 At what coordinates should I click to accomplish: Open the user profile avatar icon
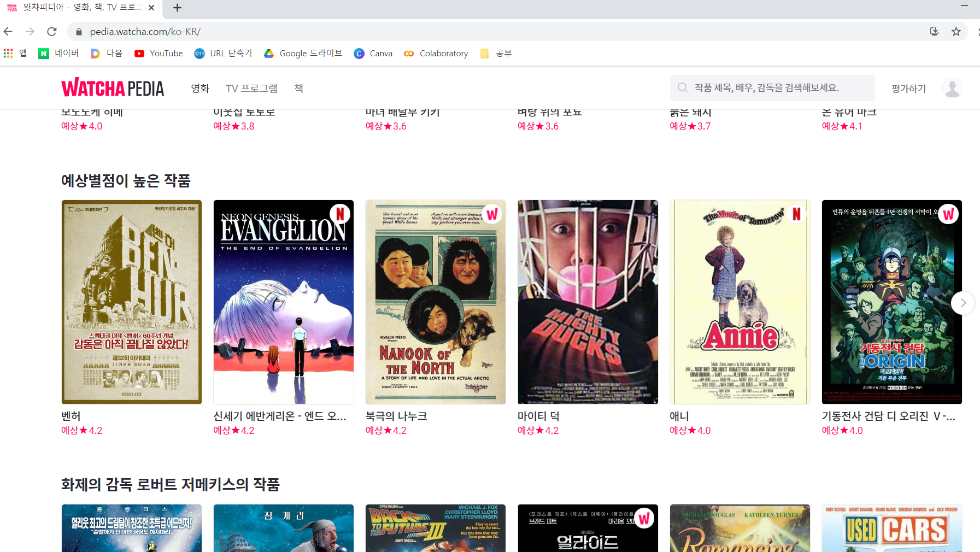[x=952, y=88]
